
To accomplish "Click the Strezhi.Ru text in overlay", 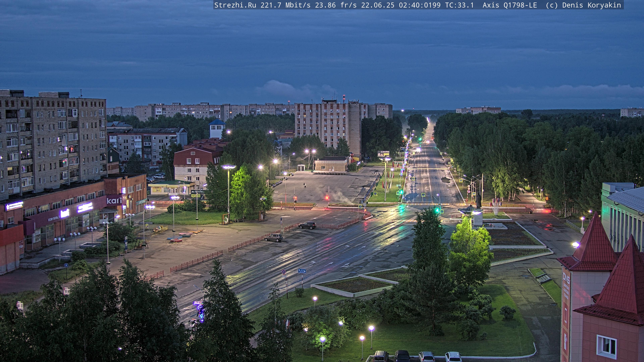I will point(235,5).
